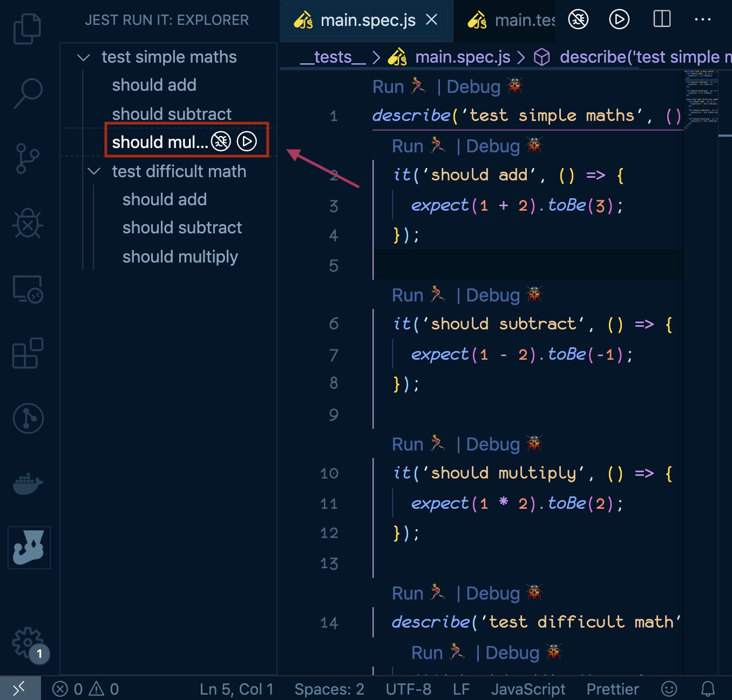Click the crossed-bug icon on 'should mul...' item
Image resolution: width=732 pixels, height=700 pixels.
coord(220,142)
